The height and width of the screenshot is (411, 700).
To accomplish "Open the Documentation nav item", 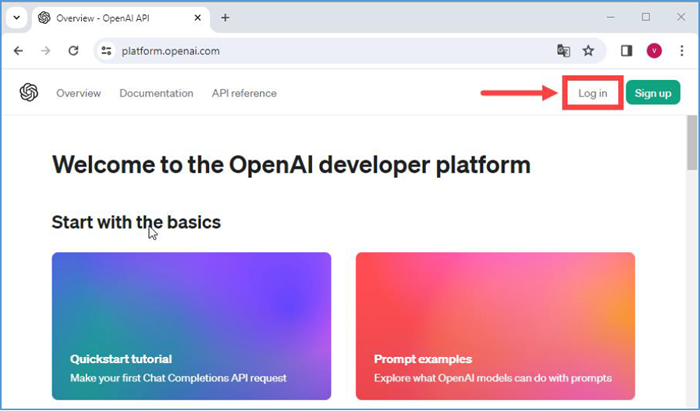I will tap(156, 93).
